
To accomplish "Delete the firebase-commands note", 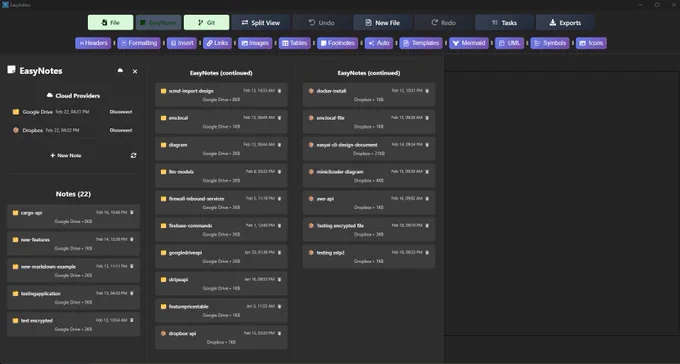I will point(279,225).
